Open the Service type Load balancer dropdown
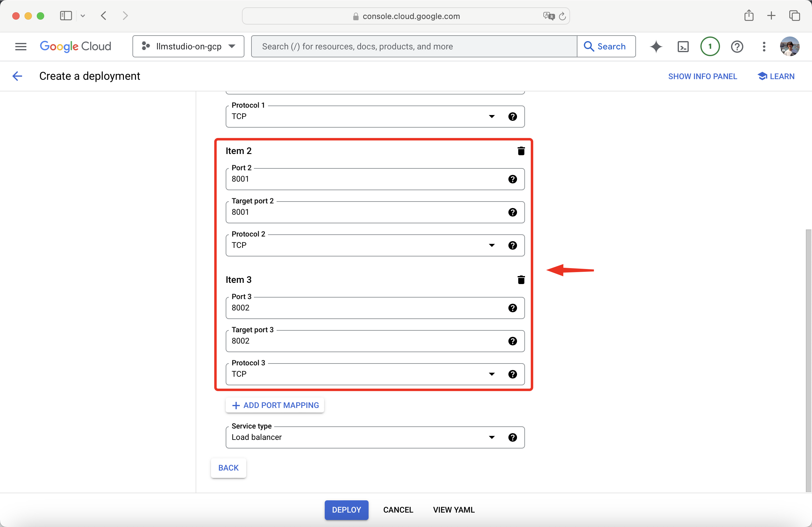The image size is (812, 527). coord(492,437)
